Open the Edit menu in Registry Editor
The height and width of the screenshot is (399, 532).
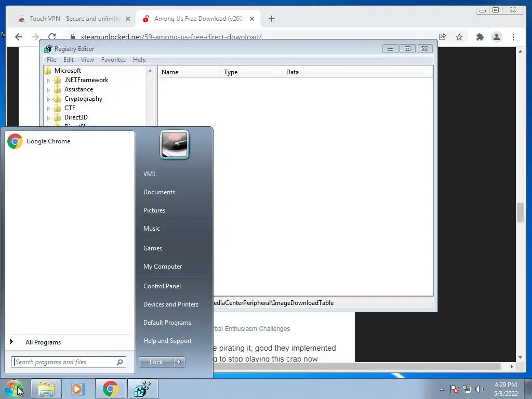click(x=69, y=60)
